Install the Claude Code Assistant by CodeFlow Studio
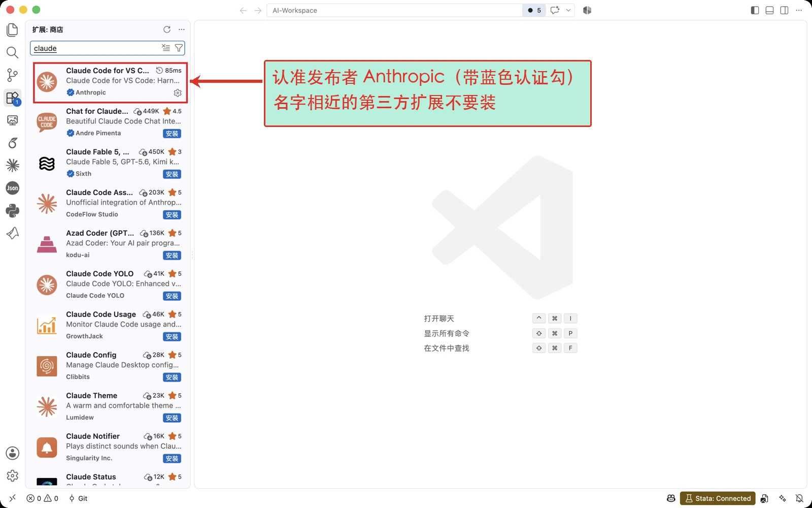 pyautogui.click(x=172, y=215)
